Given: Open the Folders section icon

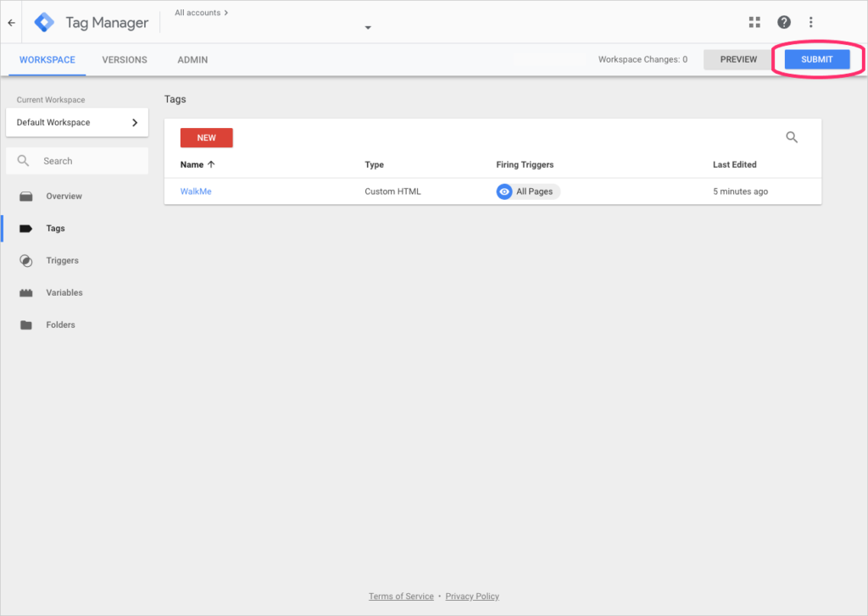Looking at the screenshot, I should [x=26, y=325].
